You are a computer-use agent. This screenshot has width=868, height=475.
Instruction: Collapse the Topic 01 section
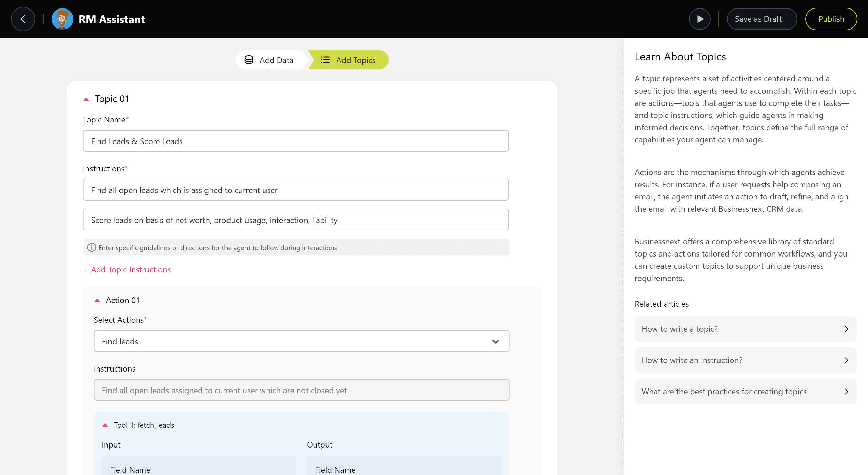pos(86,99)
